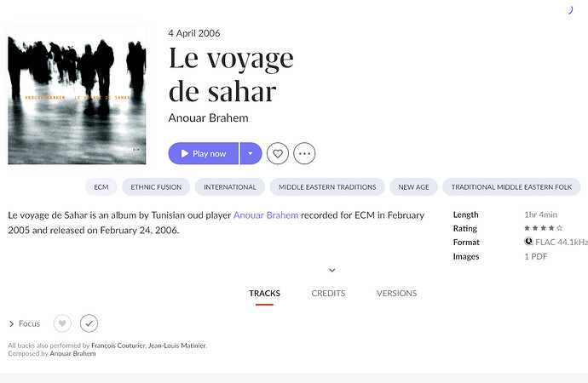Open performer François Couturier link
Viewport: 588px width, 383px height.
pyautogui.click(x=118, y=346)
